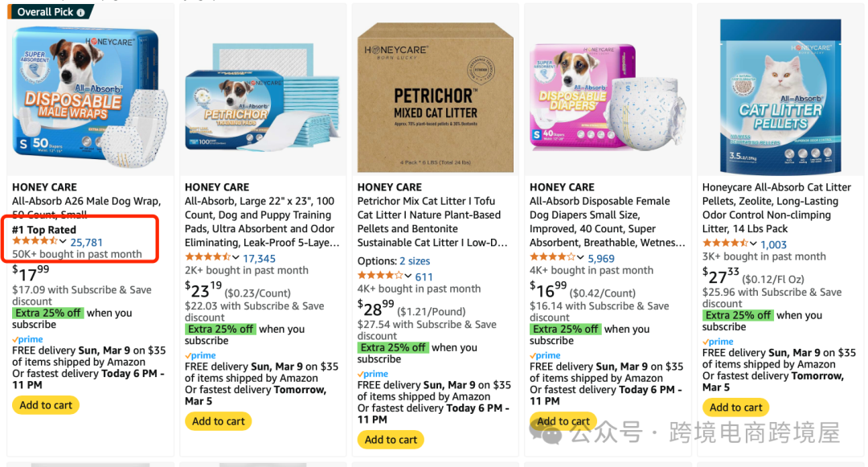Viewport: 868px width, 467px height.
Task: Click star rating of Petrichor Mix Cat Litter
Action: 380,277
